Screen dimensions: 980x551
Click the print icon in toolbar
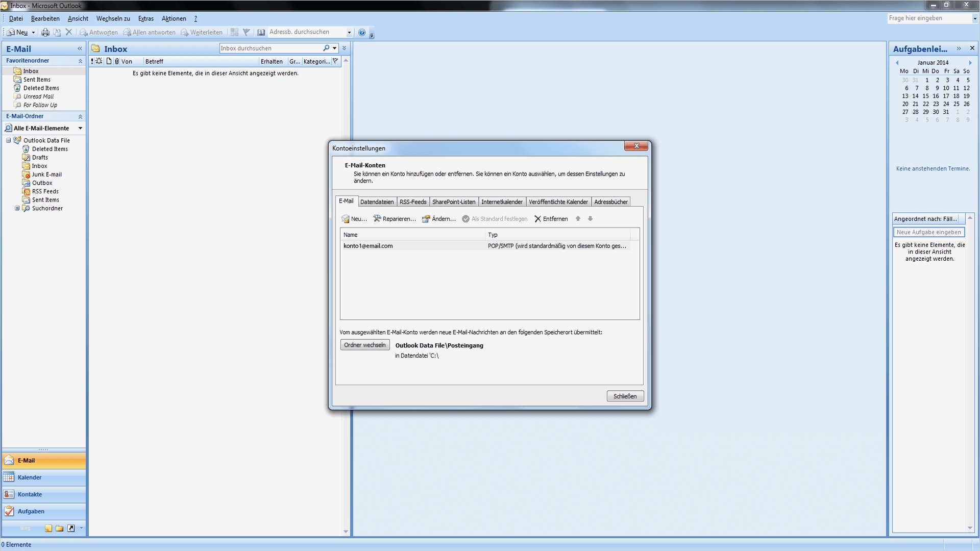45,32
